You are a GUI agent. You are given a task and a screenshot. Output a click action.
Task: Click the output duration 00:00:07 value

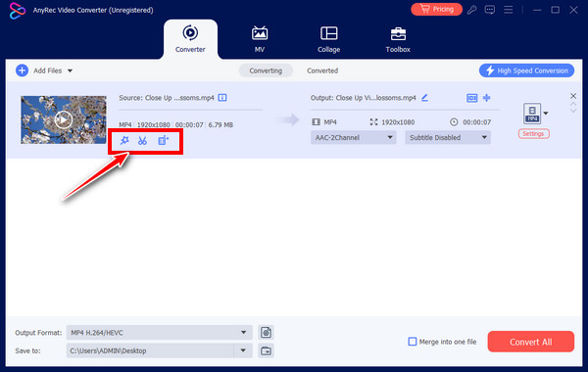tap(476, 122)
